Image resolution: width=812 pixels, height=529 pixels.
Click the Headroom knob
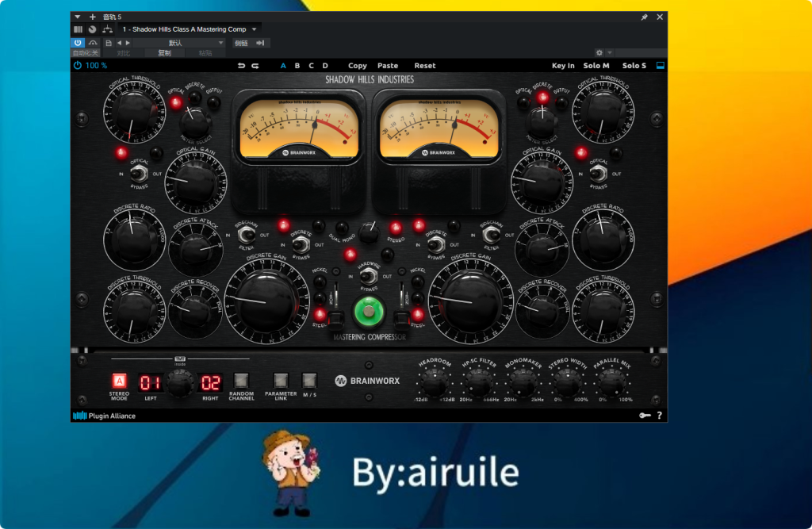click(x=434, y=382)
